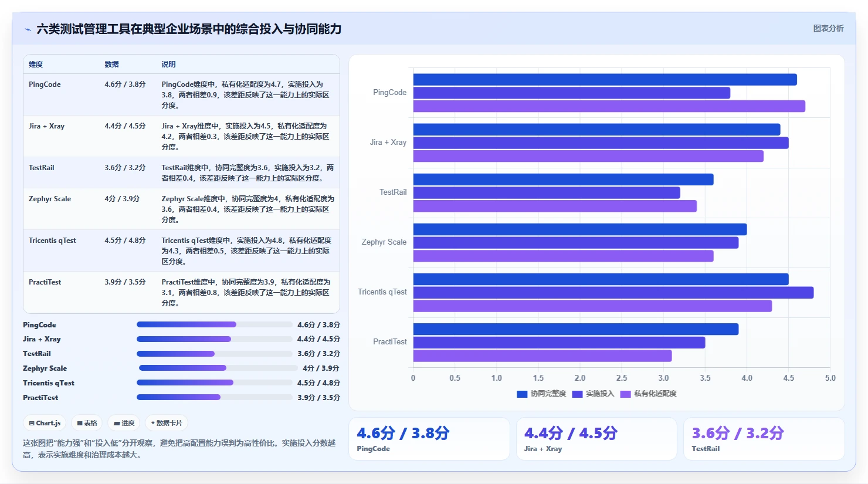Click the PingCode progress bar

214,324
